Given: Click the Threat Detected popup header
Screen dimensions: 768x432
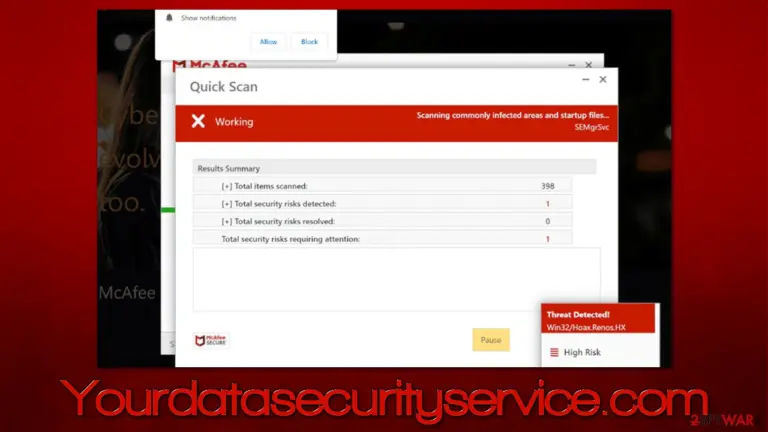Looking at the screenshot, I should click(x=598, y=318).
